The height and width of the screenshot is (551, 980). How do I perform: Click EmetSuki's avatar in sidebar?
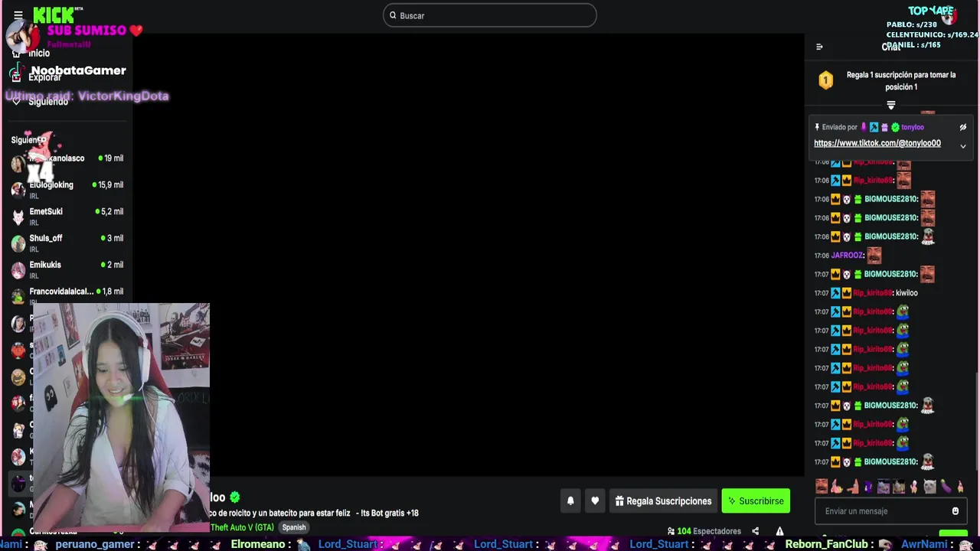coord(18,217)
